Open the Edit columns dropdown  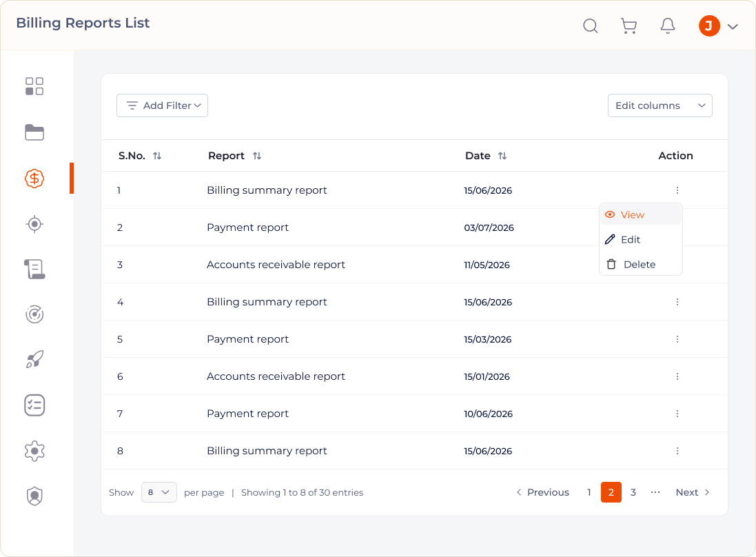tap(660, 105)
